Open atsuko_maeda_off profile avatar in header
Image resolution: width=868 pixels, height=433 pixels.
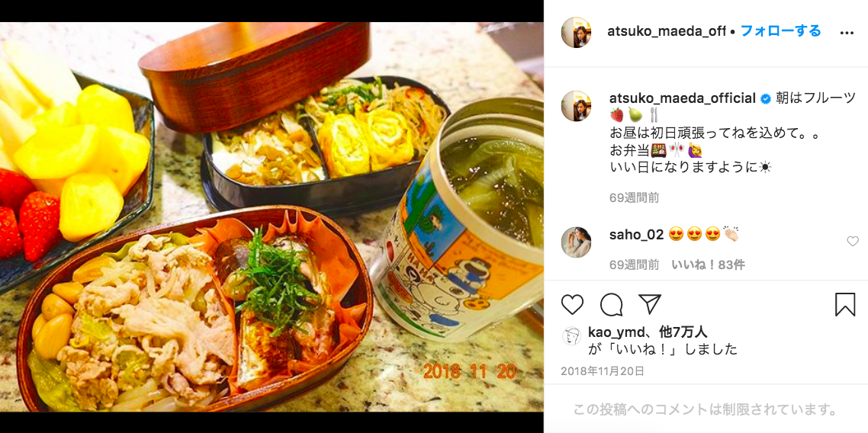pyautogui.click(x=577, y=32)
